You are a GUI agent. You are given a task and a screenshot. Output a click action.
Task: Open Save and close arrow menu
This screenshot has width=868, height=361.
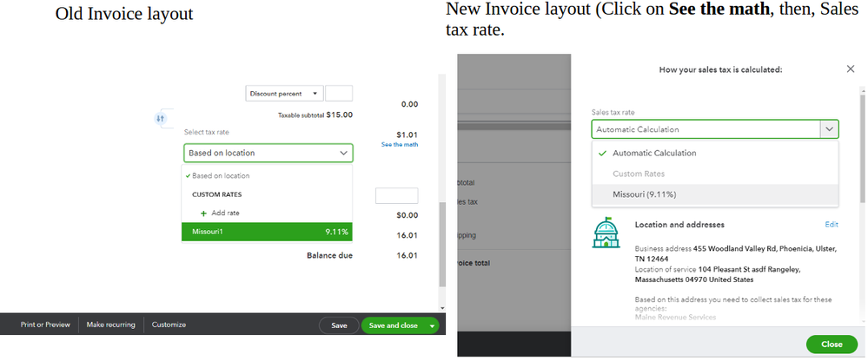coord(432,325)
